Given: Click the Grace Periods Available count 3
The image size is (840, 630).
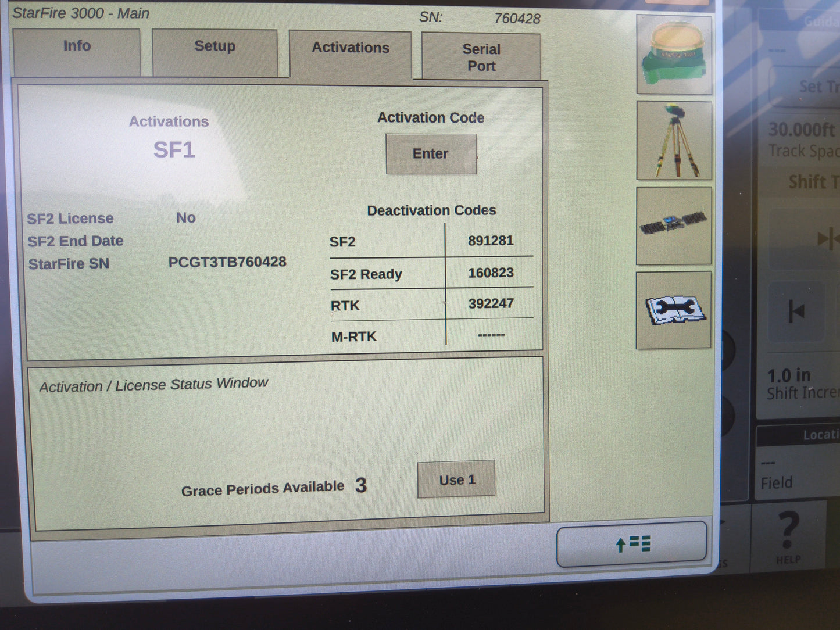Looking at the screenshot, I should pyautogui.click(x=361, y=485).
